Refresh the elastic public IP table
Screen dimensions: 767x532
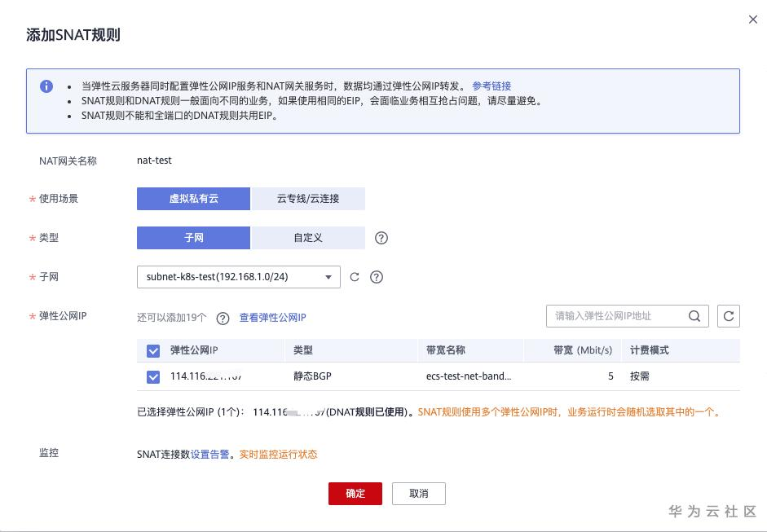[x=728, y=316]
